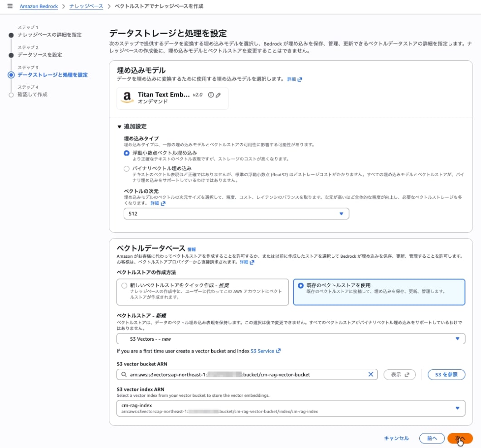
Task: Open step 2 データソースを設定
Action: click(x=39, y=54)
